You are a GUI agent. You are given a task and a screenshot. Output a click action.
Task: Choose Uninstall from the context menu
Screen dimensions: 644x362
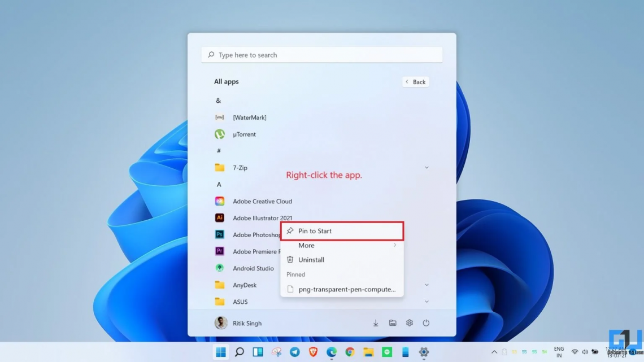tap(310, 260)
